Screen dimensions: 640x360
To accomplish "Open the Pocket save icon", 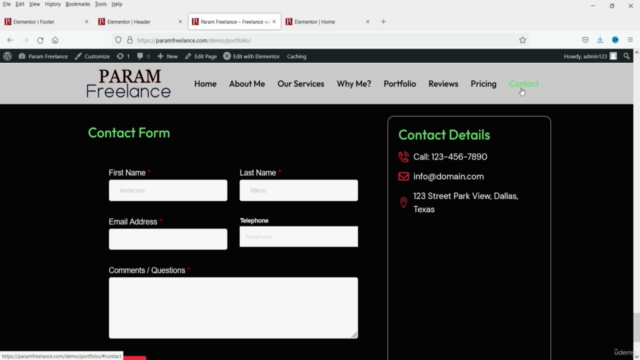I will pos(585,40).
